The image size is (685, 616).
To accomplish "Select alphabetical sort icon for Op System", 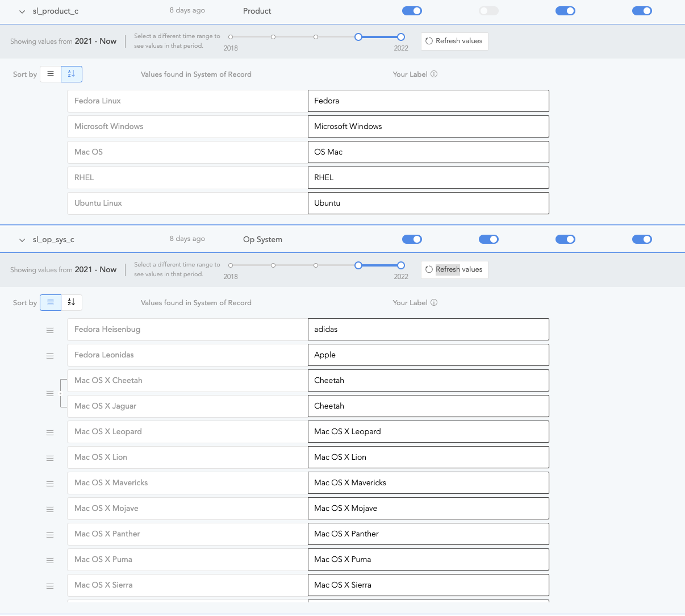I will coord(72,302).
